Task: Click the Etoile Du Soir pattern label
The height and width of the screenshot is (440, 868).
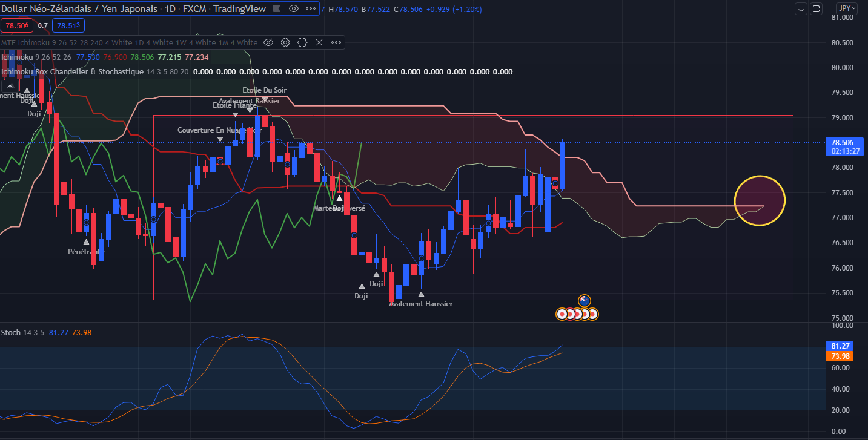Action: pyautogui.click(x=265, y=90)
